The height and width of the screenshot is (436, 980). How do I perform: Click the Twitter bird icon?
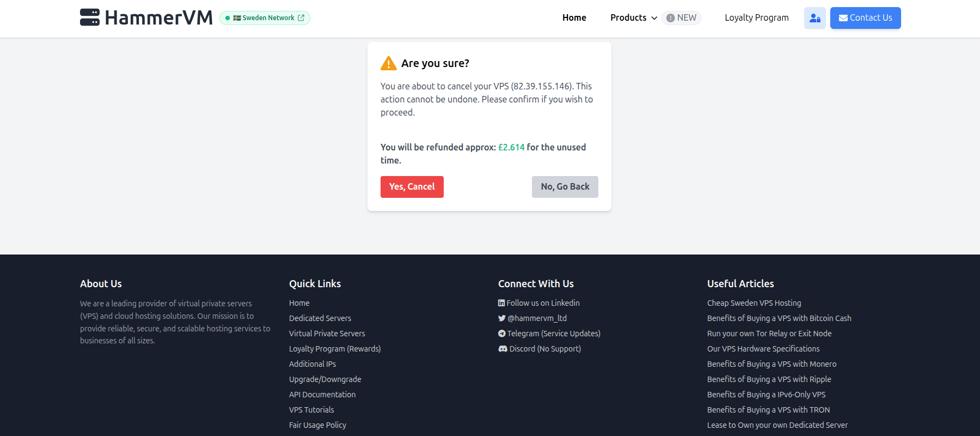click(501, 318)
